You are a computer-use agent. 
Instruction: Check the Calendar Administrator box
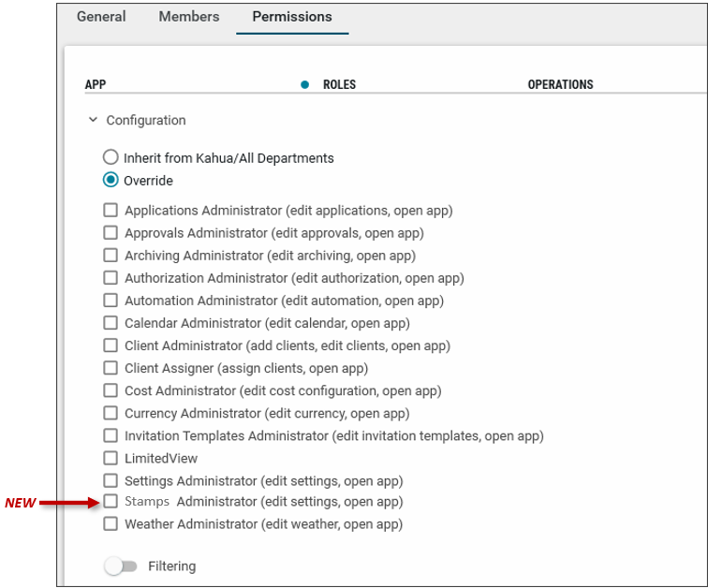click(111, 323)
